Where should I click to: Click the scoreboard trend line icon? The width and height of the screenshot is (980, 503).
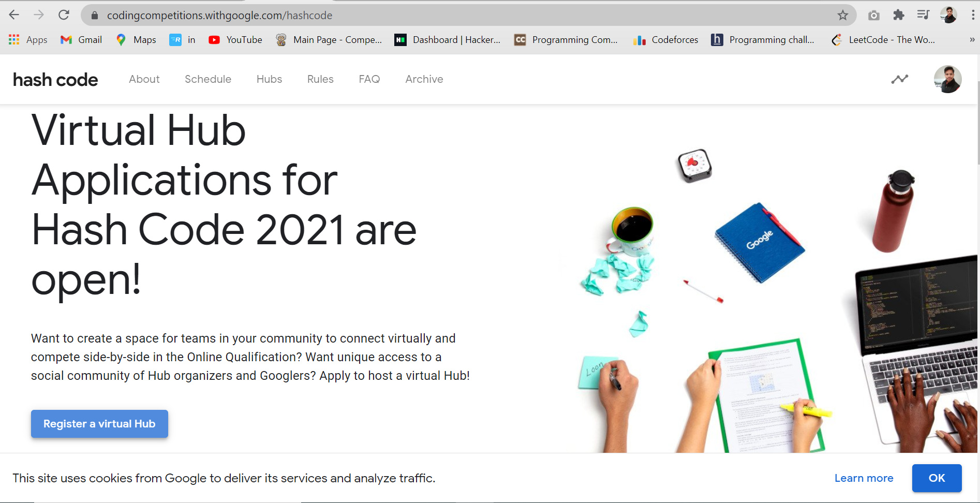tap(900, 79)
